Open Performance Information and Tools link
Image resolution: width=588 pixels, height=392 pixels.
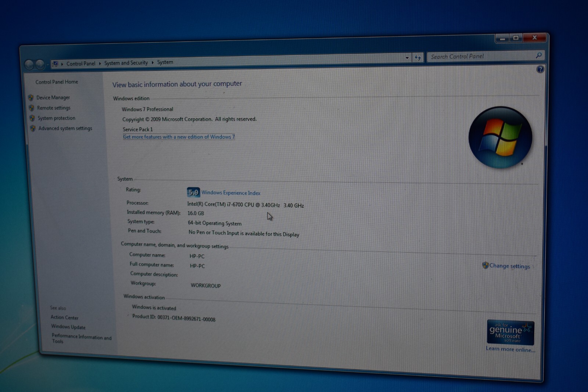tap(82, 338)
